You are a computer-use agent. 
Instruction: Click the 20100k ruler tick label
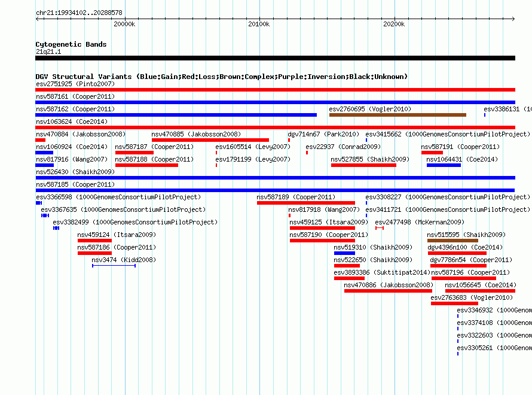coord(259,24)
